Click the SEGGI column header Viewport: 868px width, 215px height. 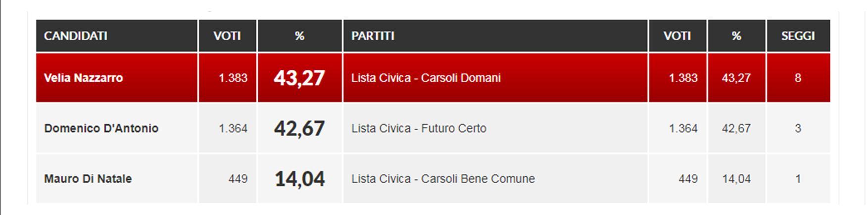click(x=798, y=36)
